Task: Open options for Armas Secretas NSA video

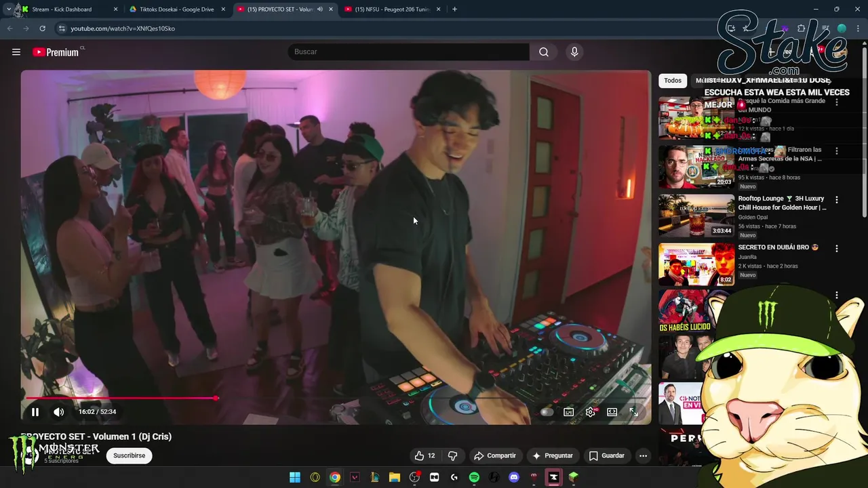Action: tap(837, 151)
